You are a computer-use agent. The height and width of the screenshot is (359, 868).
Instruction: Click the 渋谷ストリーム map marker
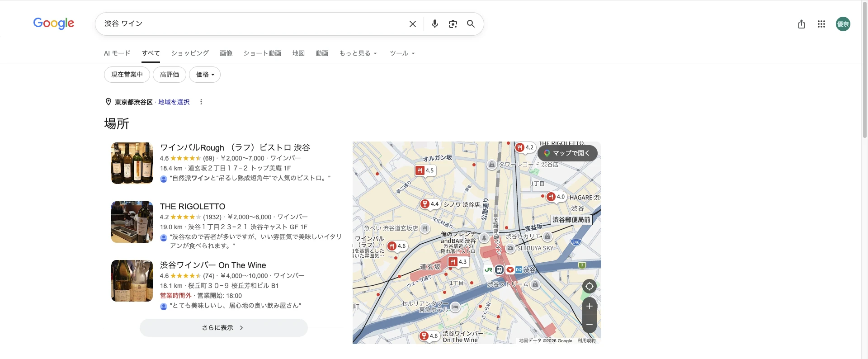coord(535,284)
